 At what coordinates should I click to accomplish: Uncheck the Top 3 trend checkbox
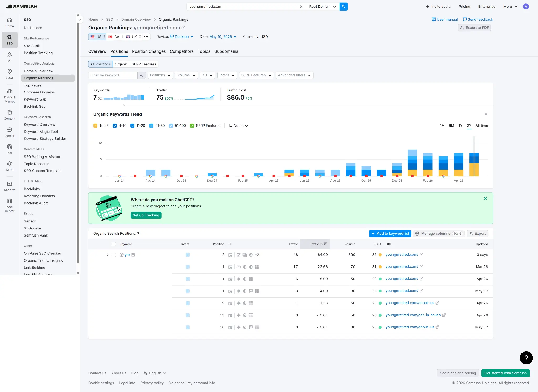point(95,126)
